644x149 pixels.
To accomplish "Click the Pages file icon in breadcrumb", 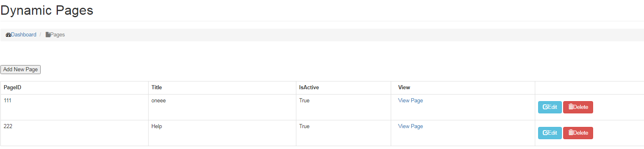I will point(48,35).
